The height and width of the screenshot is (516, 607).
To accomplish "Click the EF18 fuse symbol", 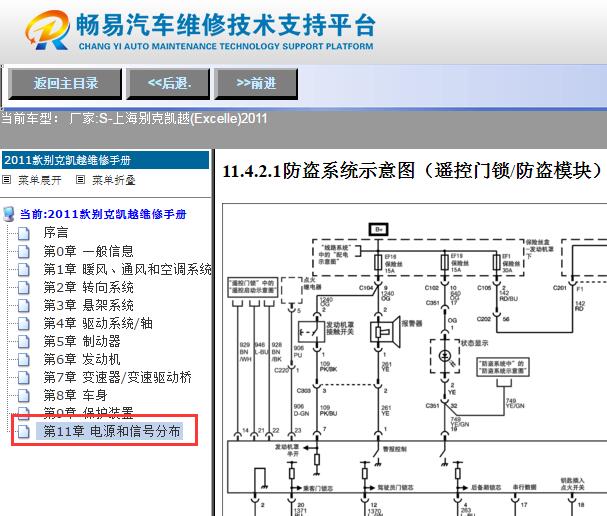I will pos(378,263).
